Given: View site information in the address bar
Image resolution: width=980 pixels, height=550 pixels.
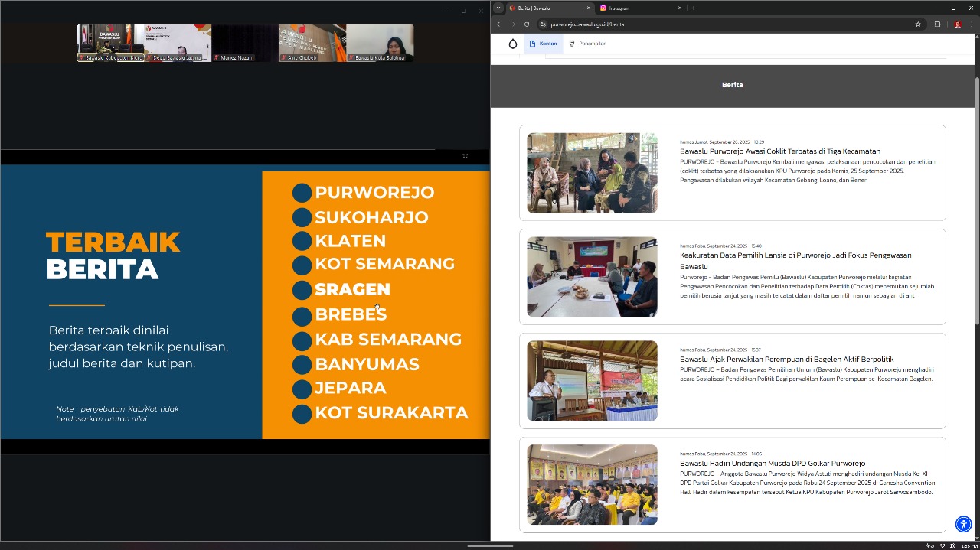Looking at the screenshot, I should [543, 24].
